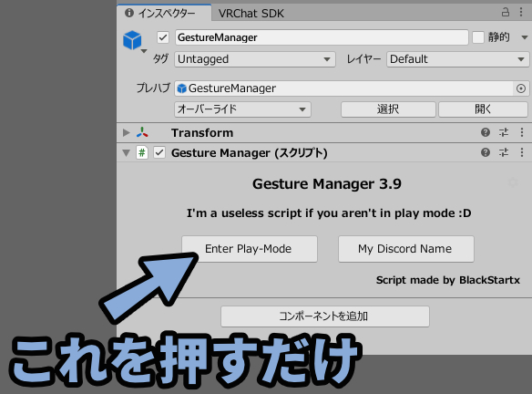Switch to the VRChat SDK tab
The height and width of the screenshot is (394, 532).
(251, 14)
